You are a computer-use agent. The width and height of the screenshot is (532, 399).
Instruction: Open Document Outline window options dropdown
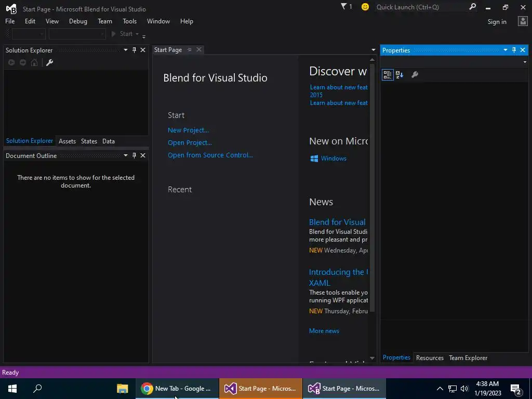126,155
